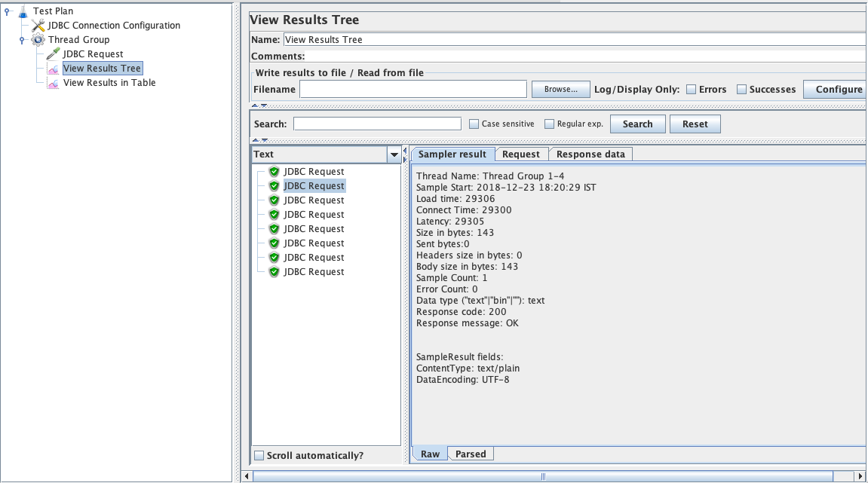Select the Test Plan node icon
Screen dimensions: 868x483
click(22, 11)
